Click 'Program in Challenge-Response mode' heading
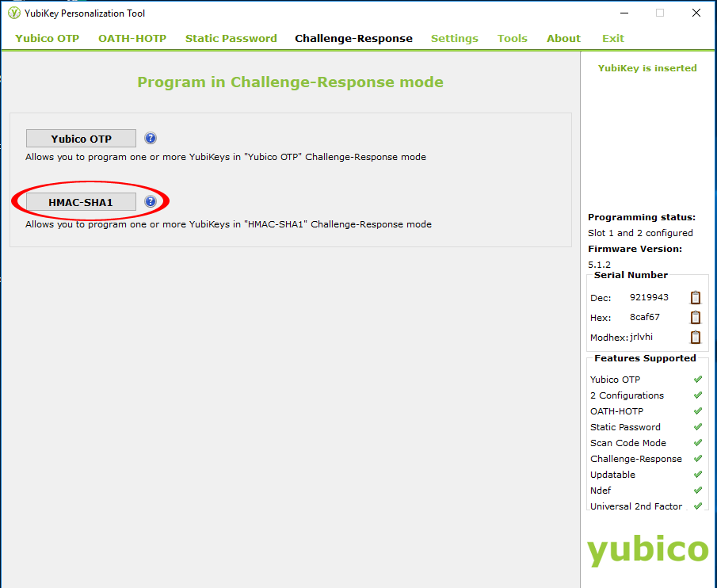 click(291, 82)
